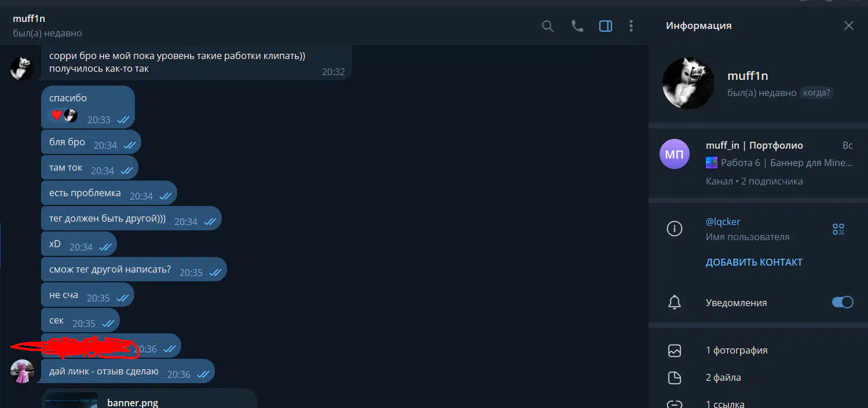Open the three-dot chat menu

click(x=631, y=26)
